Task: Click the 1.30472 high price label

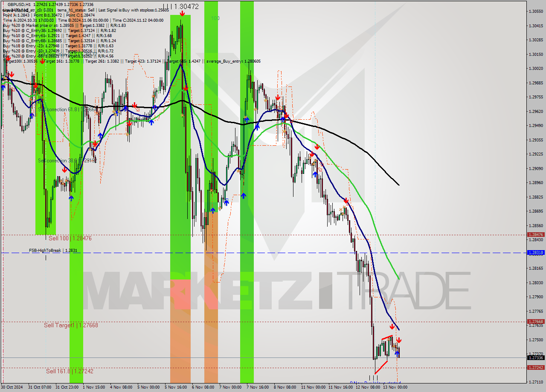Action: click(187, 6)
